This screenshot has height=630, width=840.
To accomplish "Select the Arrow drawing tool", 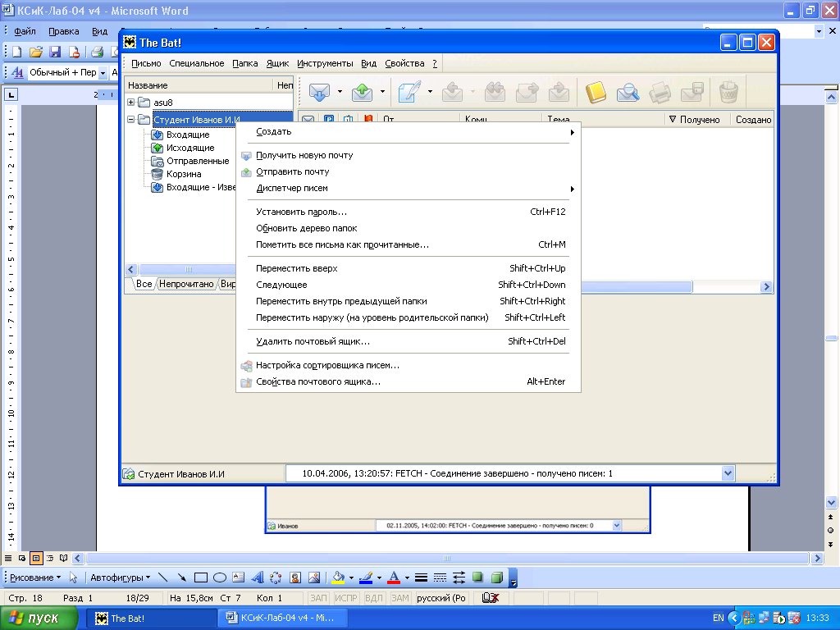I will 181,577.
